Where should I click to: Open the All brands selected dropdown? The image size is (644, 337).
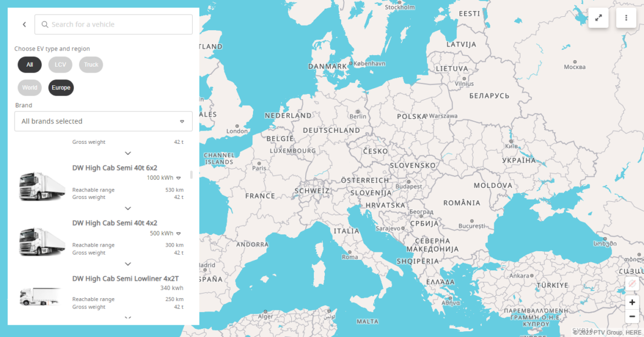tap(103, 121)
